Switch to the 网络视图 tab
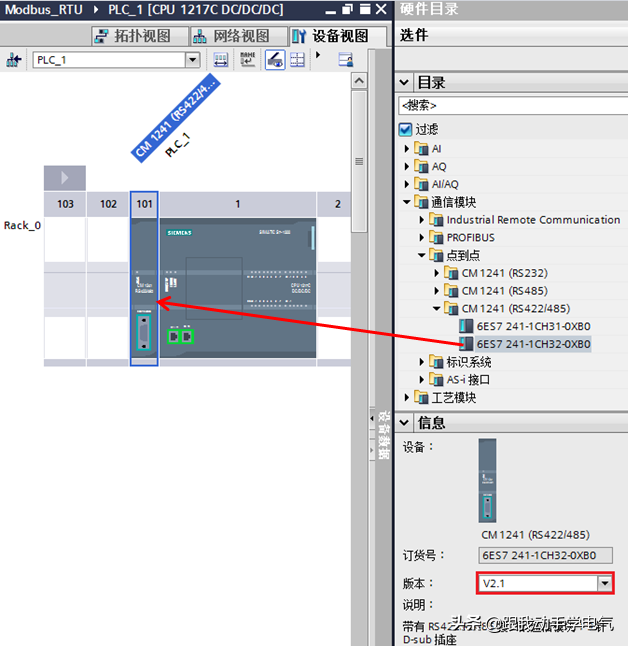This screenshot has width=628, height=646. (x=227, y=36)
